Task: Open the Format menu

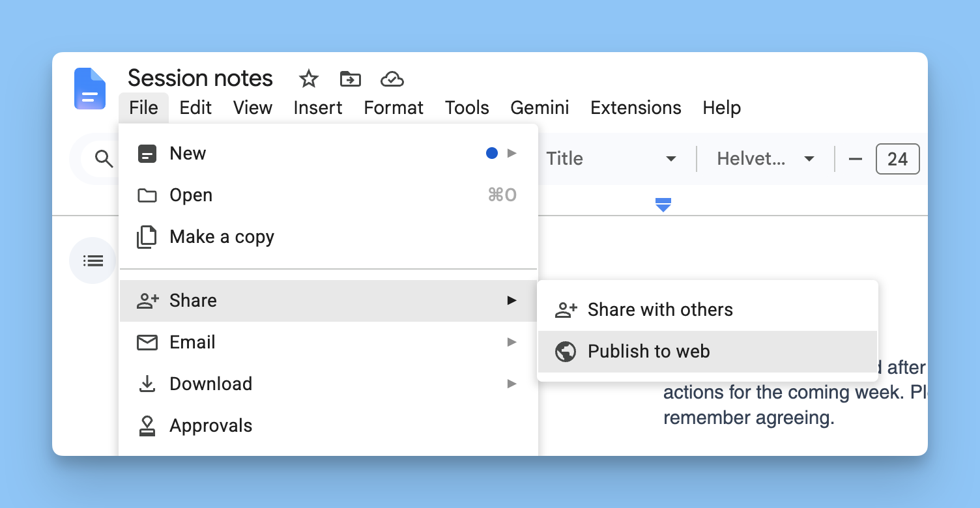Action: click(394, 107)
